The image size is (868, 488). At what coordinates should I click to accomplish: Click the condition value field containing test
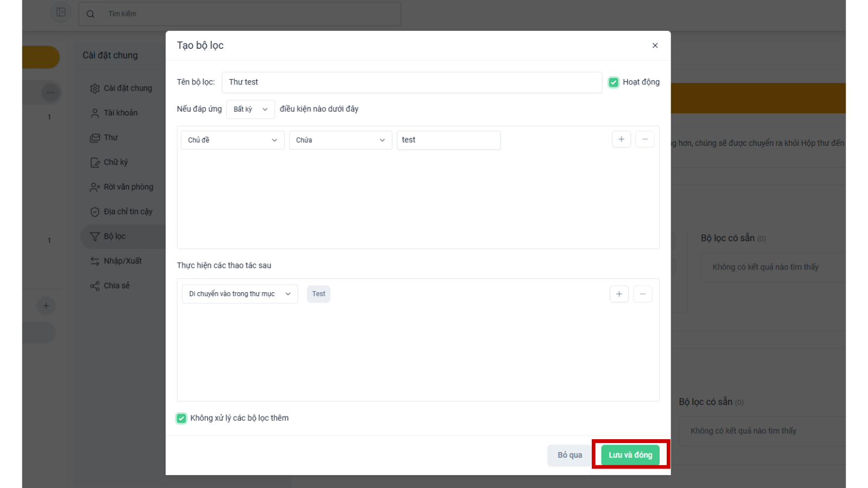pyautogui.click(x=449, y=140)
